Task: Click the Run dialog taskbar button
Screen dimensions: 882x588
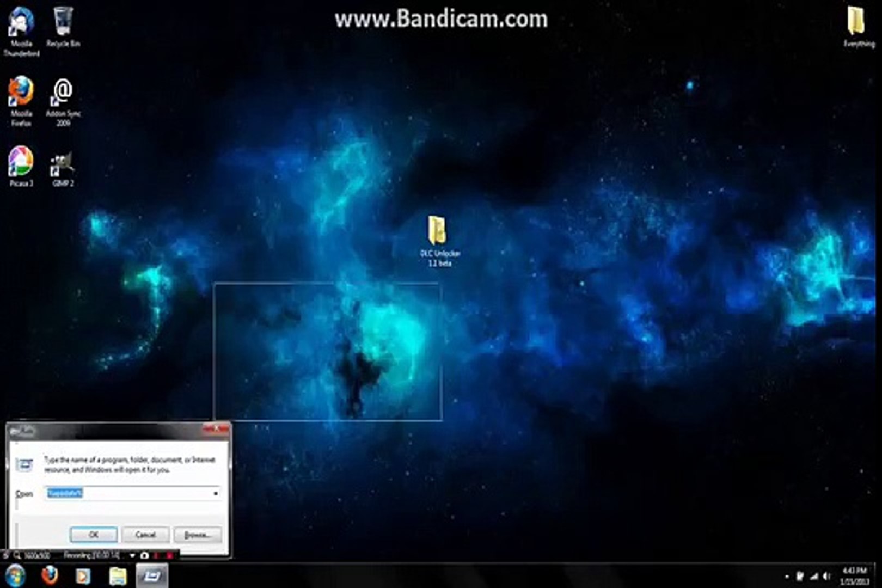Action: (x=152, y=575)
